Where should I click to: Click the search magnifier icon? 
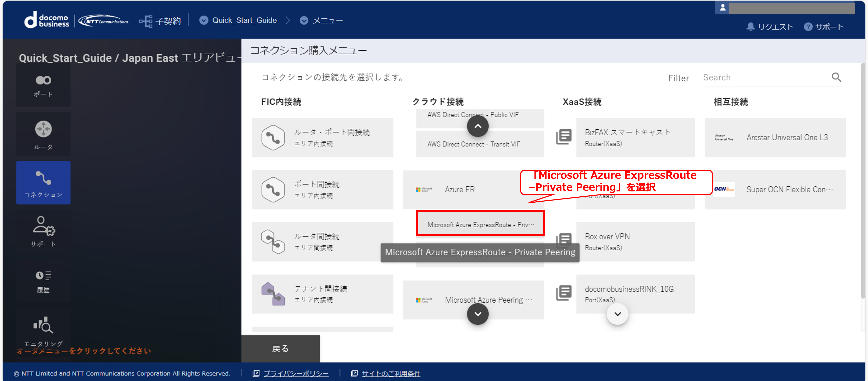pos(836,77)
